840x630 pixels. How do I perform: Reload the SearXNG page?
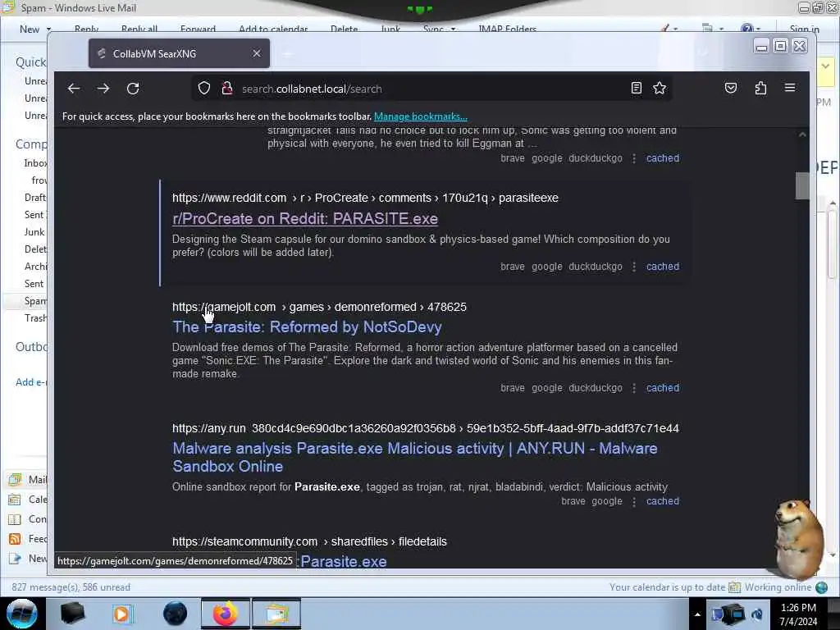[133, 89]
